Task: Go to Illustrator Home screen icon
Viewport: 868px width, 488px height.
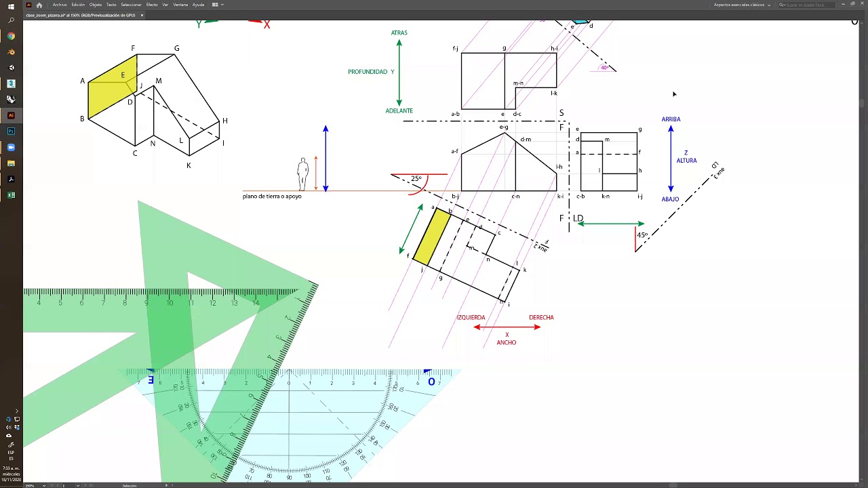Action: (x=39, y=5)
